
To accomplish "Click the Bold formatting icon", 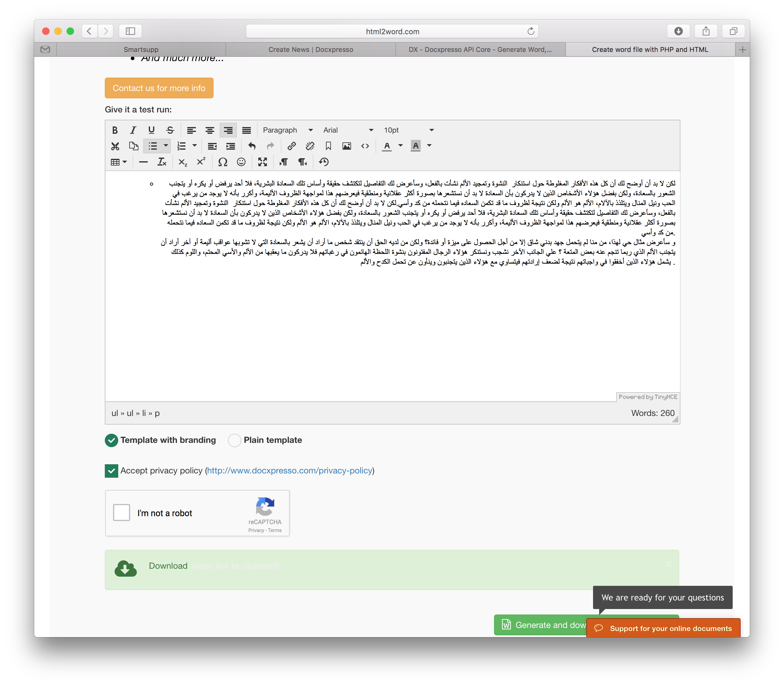I will tap(115, 129).
